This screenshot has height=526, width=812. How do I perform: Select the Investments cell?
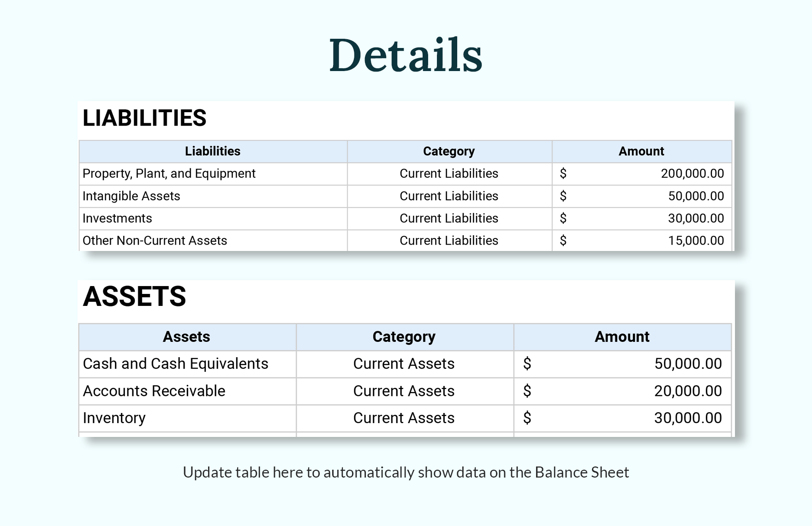click(x=117, y=218)
